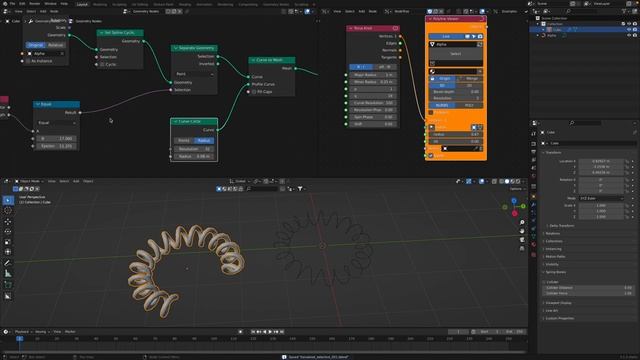Click NURBS option in Polyline Viewer node

click(442, 105)
